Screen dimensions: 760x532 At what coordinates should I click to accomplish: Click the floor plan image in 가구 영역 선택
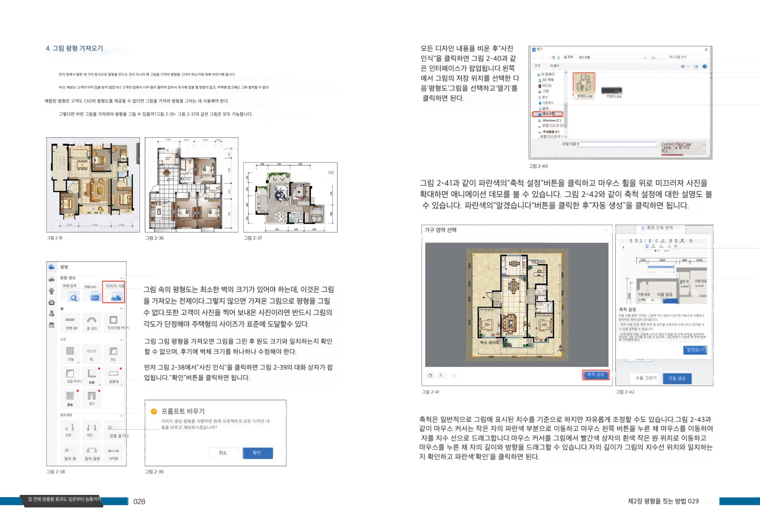click(x=517, y=305)
